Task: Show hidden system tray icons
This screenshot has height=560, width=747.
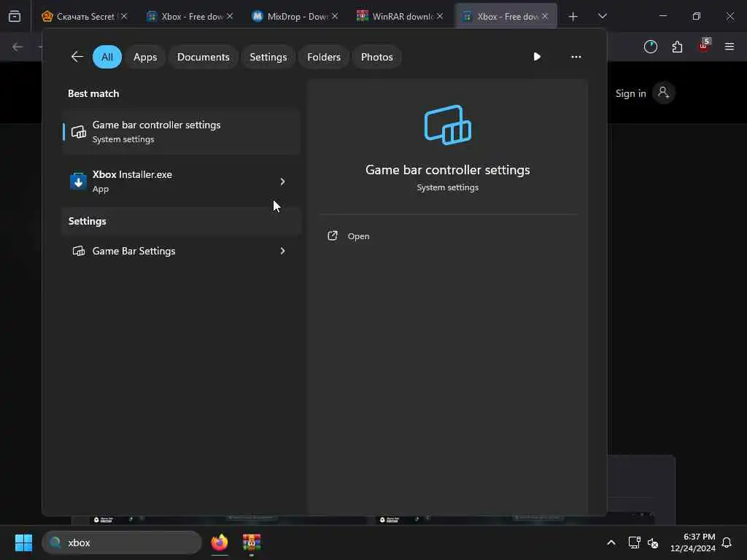Action: click(611, 542)
